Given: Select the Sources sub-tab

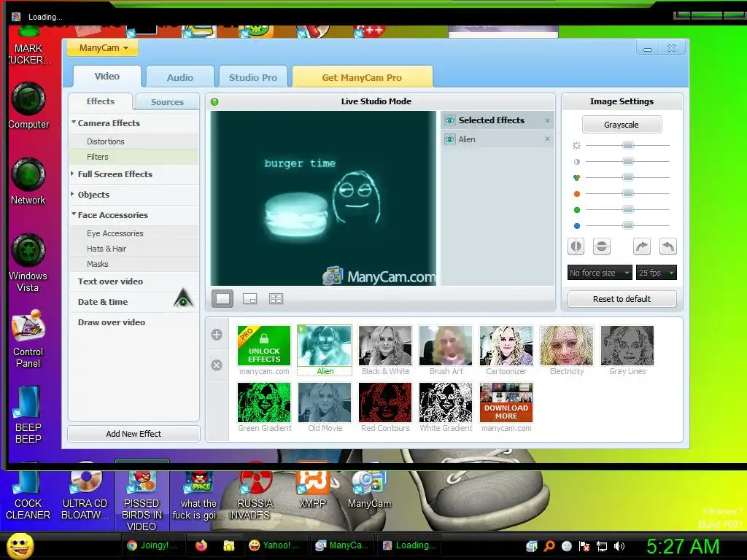Looking at the screenshot, I should (167, 102).
